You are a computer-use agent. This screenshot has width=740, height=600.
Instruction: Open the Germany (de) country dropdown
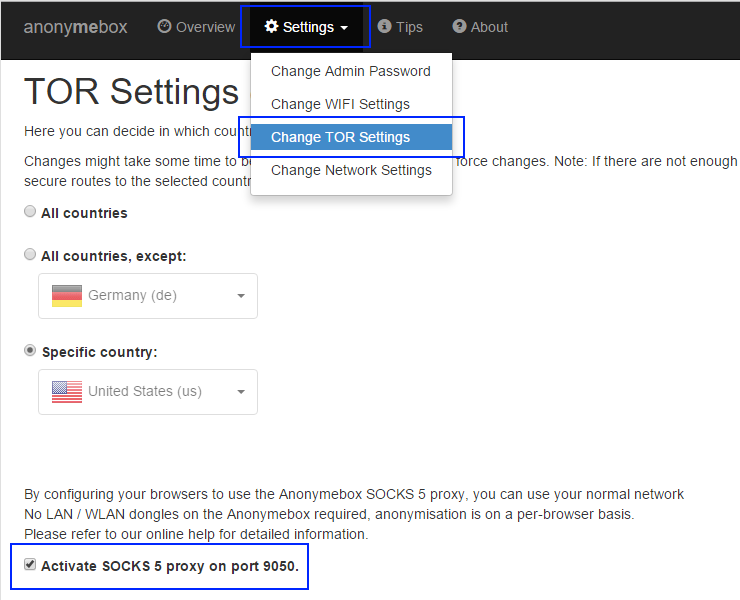coord(148,296)
